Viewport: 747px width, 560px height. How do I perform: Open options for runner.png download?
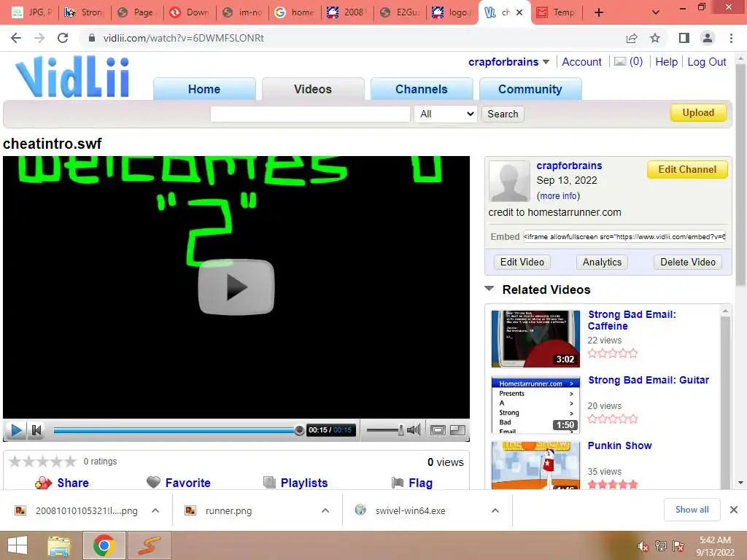coord(325,510)
